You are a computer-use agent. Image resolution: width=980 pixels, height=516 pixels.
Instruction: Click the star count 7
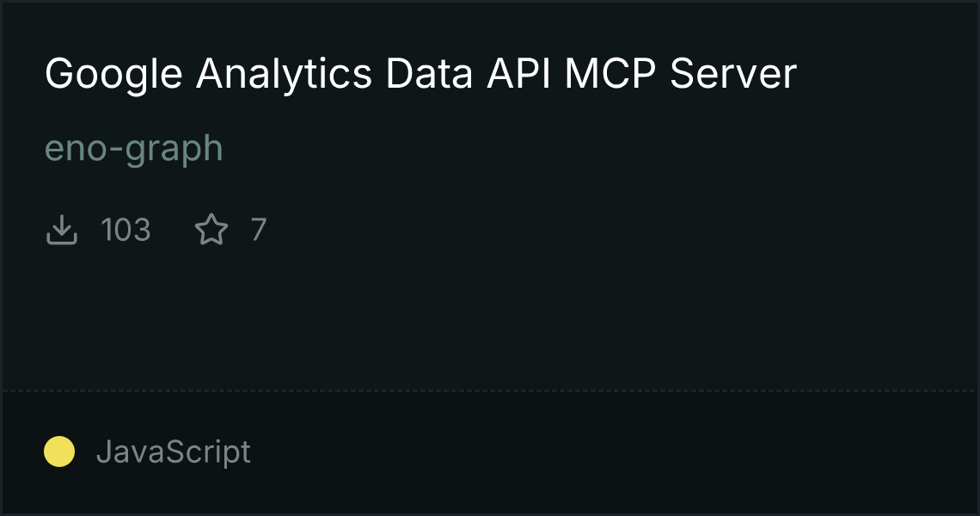pos(258,230)
